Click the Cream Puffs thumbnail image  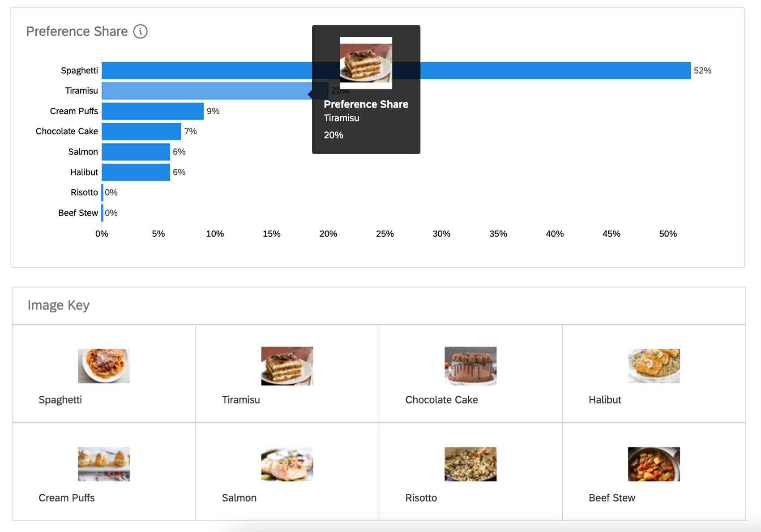104,464
